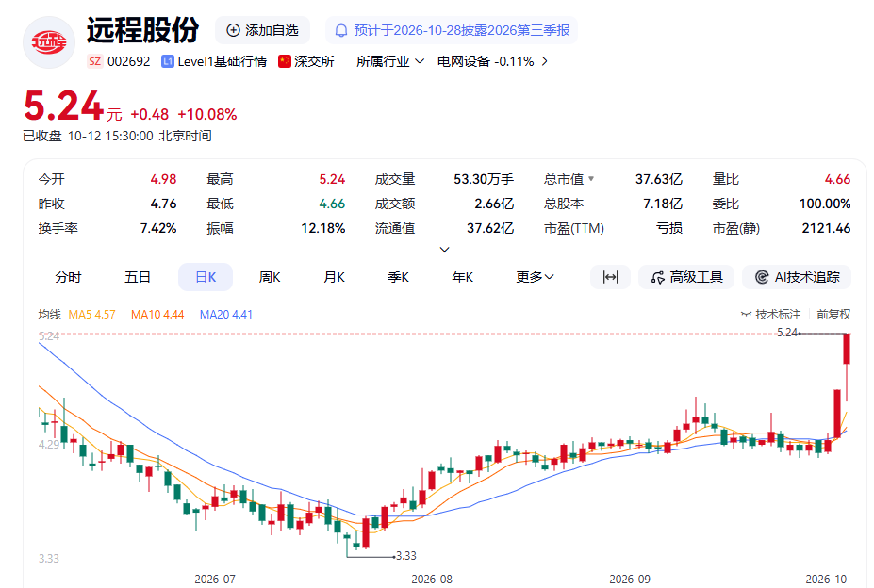This screenshot has width=874, height=588.
Task: Open the 高级工具 advanced tools
Action: point(686,277)
